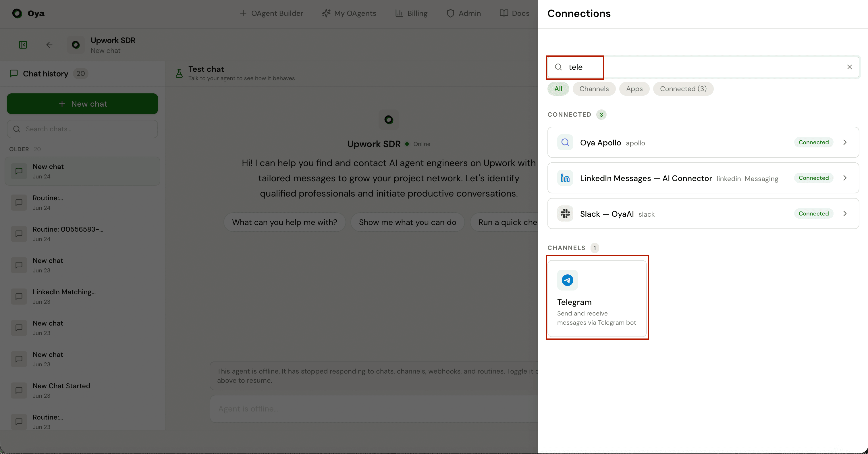The height and width of the screenshot is (454, 868).
Task: Click the Upwork SDR agent avatar in header
Action: tap(76, 45)
